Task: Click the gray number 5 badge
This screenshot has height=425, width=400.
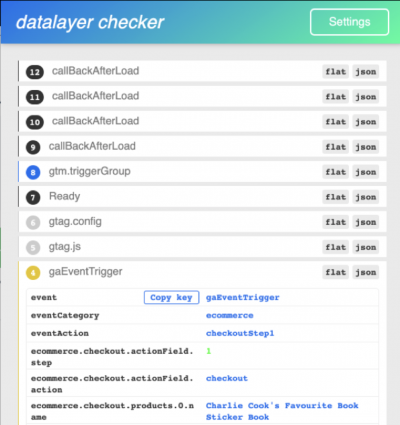Action: pyautogui.click(x=33, y=247)
